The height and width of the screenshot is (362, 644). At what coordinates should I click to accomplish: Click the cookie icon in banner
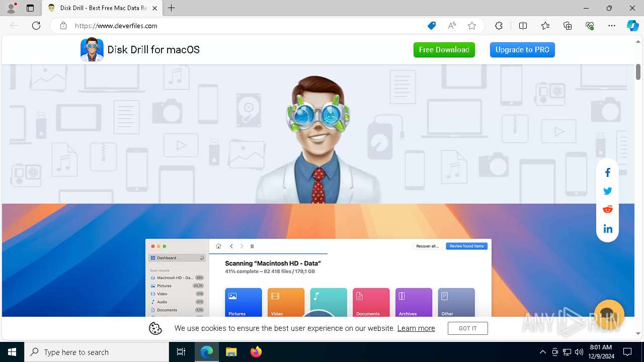pyautogui.click(x=155, y=328)
